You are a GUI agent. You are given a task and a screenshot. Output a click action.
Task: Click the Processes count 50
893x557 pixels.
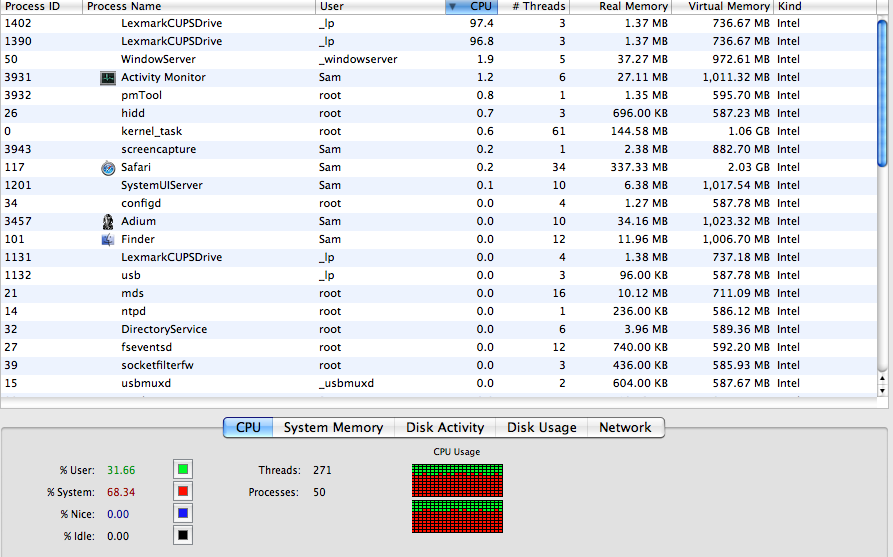click(319, 492)
